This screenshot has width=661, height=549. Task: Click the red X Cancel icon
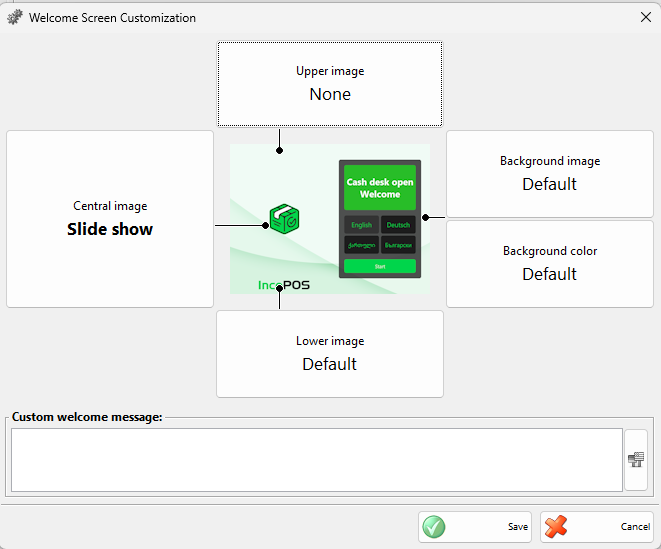point(556,527)
